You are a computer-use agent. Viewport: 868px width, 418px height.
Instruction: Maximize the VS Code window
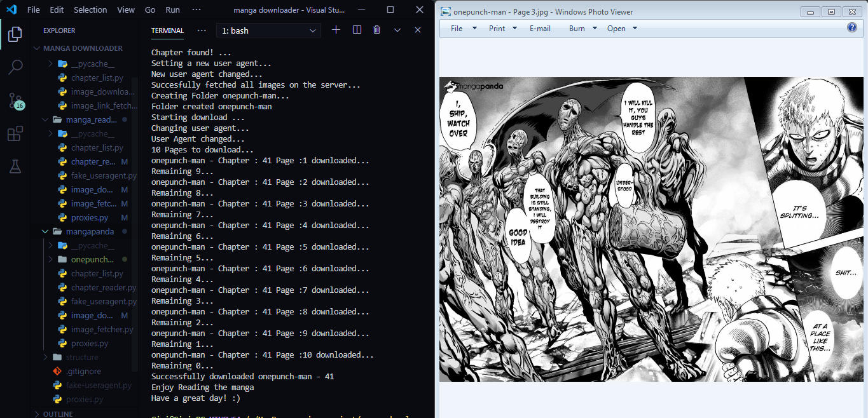tap(390, 10)
